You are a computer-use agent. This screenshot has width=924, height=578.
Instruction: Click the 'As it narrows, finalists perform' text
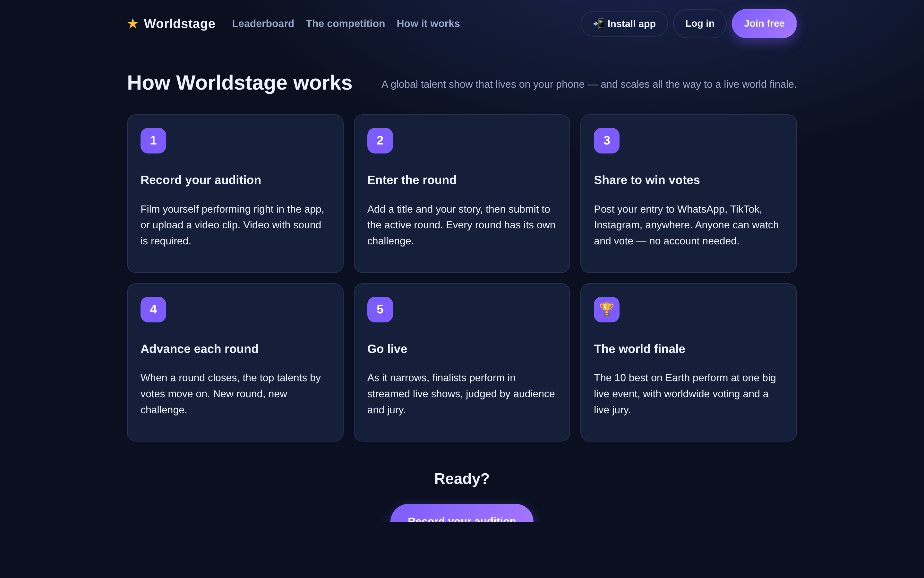[x=461, y=394]
